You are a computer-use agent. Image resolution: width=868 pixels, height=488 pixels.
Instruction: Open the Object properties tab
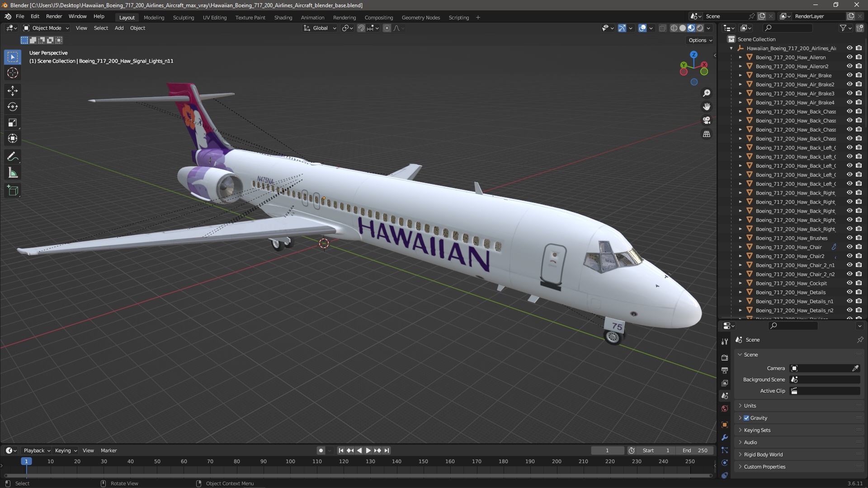(x=725, y=425)
